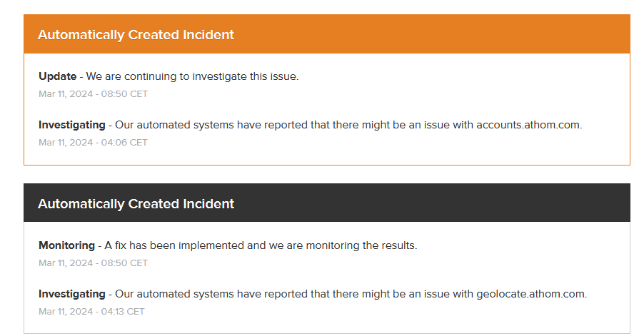Click the 'continuing to investigate this issue' text
644x336 pixels.
(x=207, y=76)
